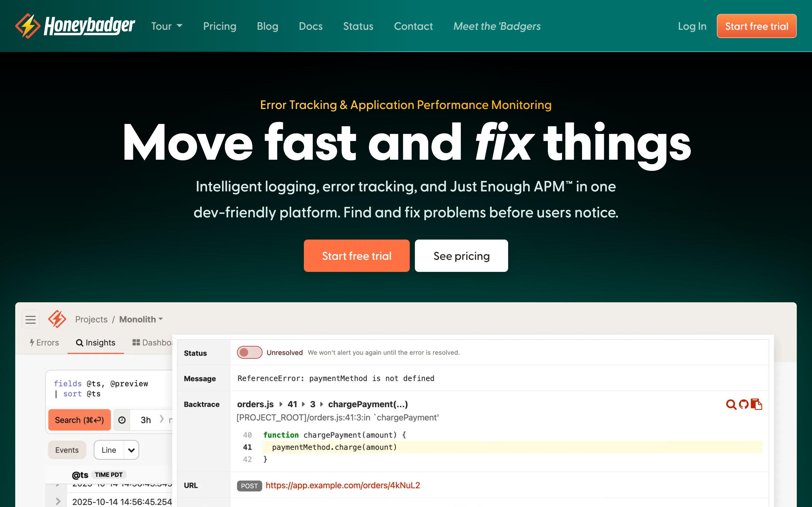Expand the 2025-10-14 14:56:45.254 event row

click(58, 501)
